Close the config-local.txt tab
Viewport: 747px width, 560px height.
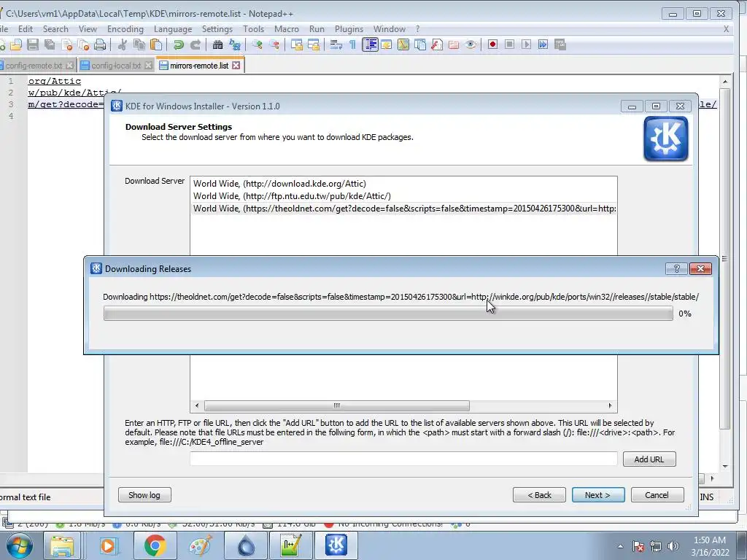(x=148, y=65)
